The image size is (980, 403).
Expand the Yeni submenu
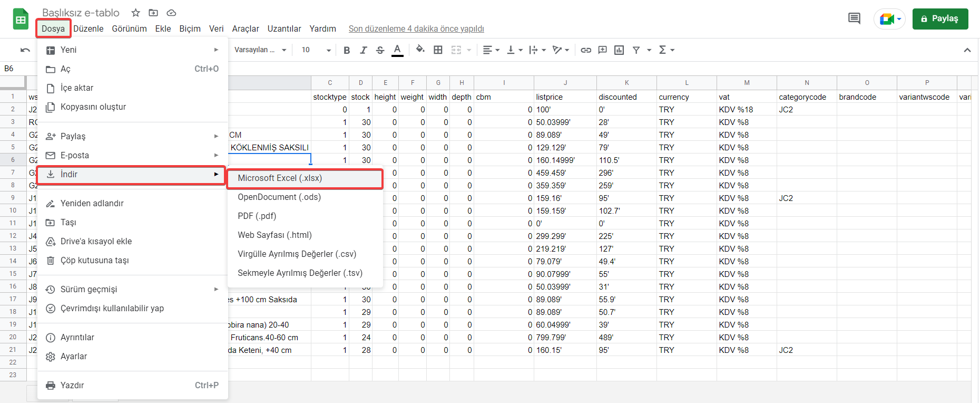(132, 50)
